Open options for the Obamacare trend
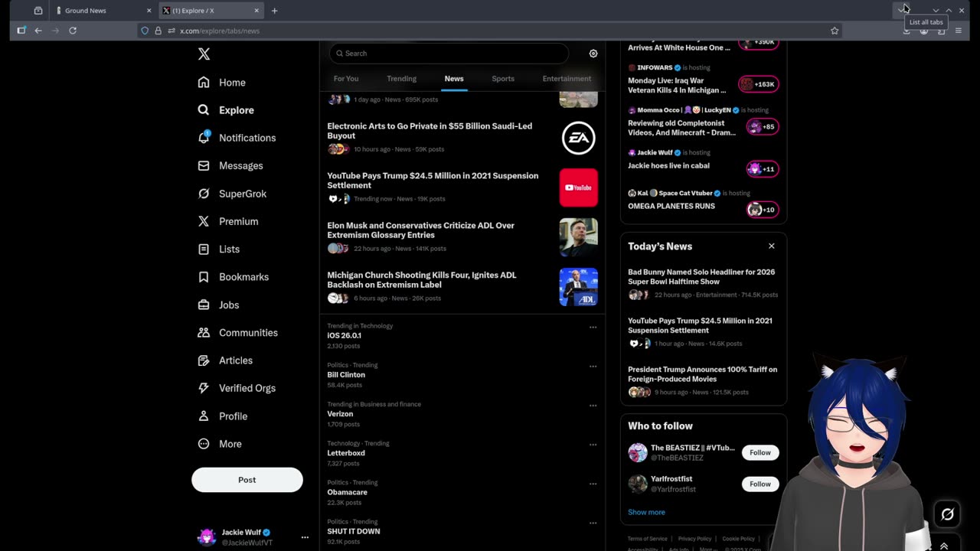 (593, 484)
